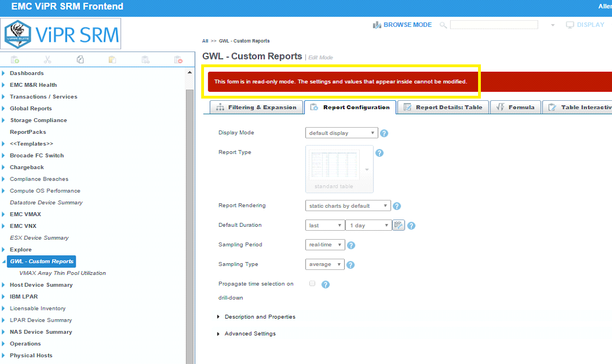The height and width of the screenshot is (364, 612).
Task: Click in the search input field
Action: pos(494,25)
